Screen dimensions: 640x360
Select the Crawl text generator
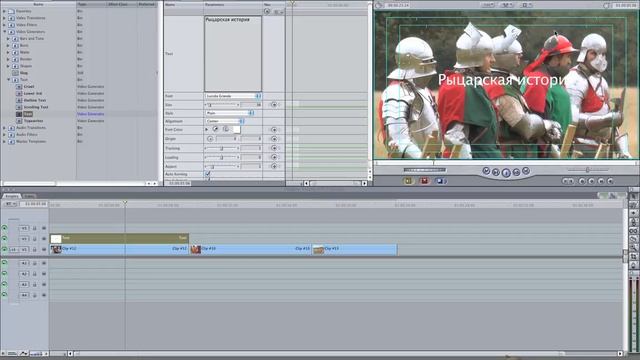point(29,87)
